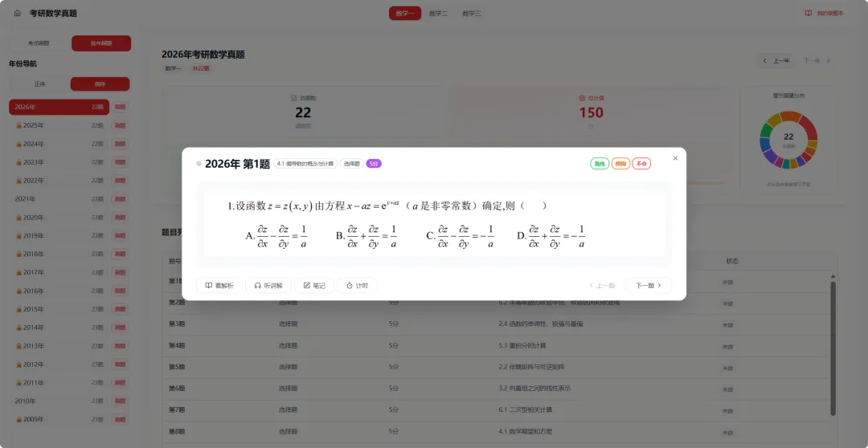Click the 上一题 previous question button
Image resolution: width=868 pixels, height=448 pixels.
pyautogui.click(x=602, y=285)
